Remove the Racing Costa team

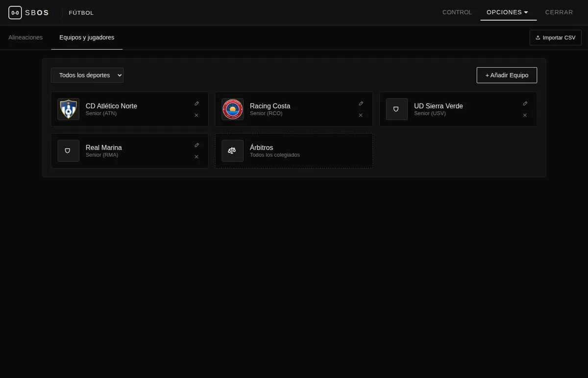[x=361, y=115]
